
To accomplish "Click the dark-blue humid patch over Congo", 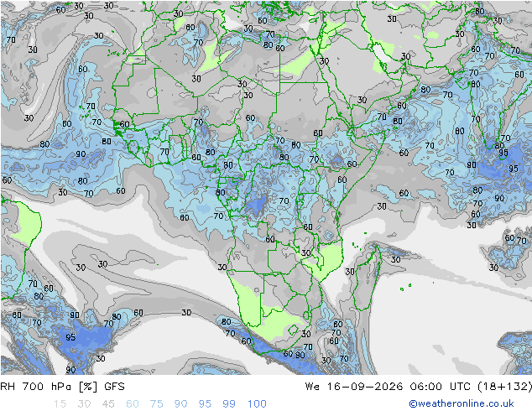I will point(258,205).
